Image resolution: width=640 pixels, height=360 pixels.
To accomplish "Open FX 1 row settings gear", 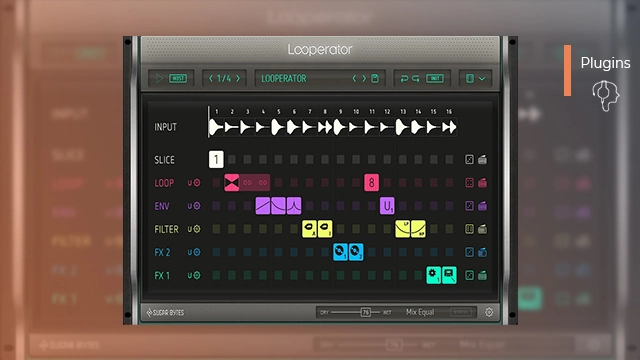I will pyautogui.click(x=197, y=276).
